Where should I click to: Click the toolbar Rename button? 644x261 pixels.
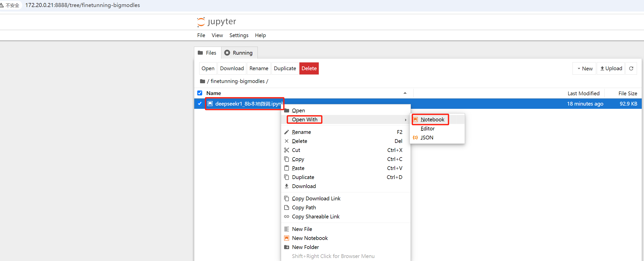tap(259, 68)
